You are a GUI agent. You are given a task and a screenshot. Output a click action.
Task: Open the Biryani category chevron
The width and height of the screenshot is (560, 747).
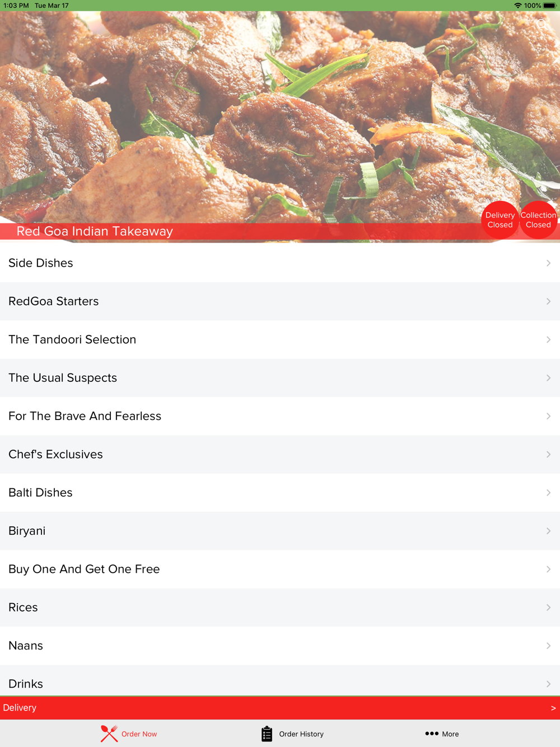(x=548, y=531)
